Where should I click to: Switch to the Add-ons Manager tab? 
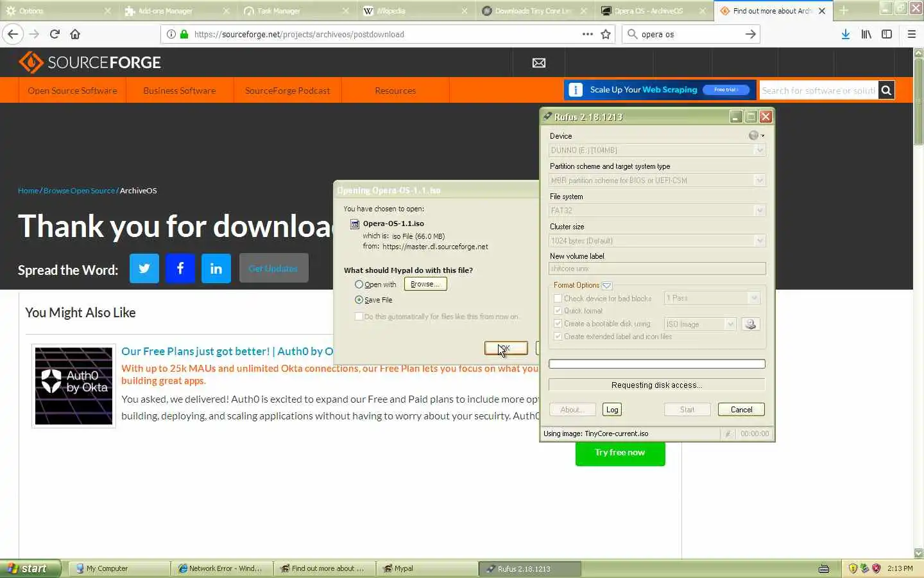click(x=176, y=10)
